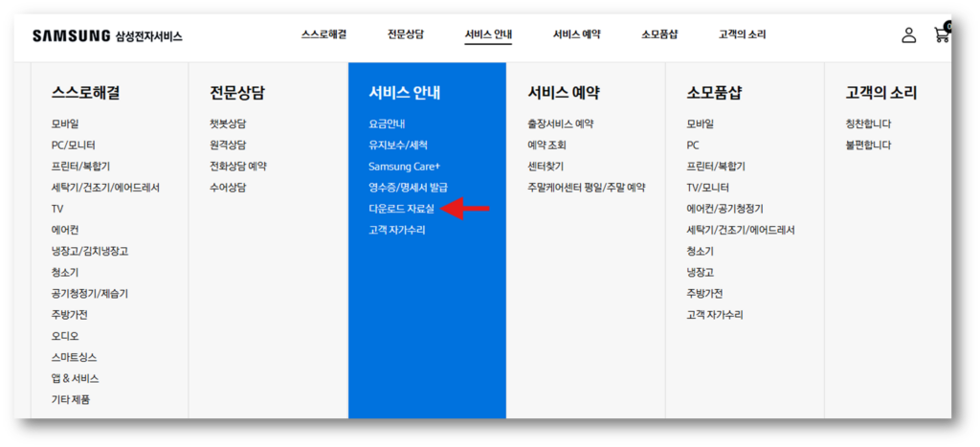This screenshot has height=447, width=980.
Task: Open 프린터/복합기 under the 소모품샵 column
Action: click(x=716, y=167)
